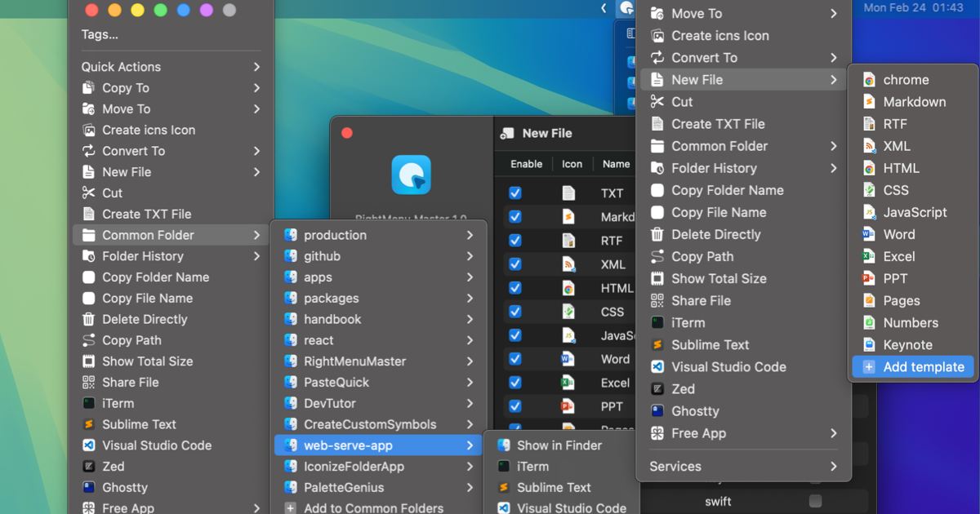Apply the yellow tag color
980x514 pixels.
[x=137, y=11]
